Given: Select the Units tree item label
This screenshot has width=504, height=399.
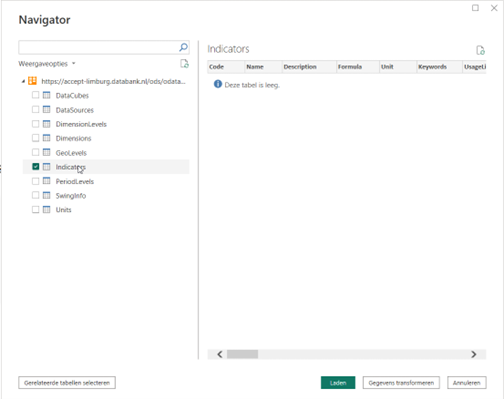Looking at the screenshot, I should tap(63, 210).
